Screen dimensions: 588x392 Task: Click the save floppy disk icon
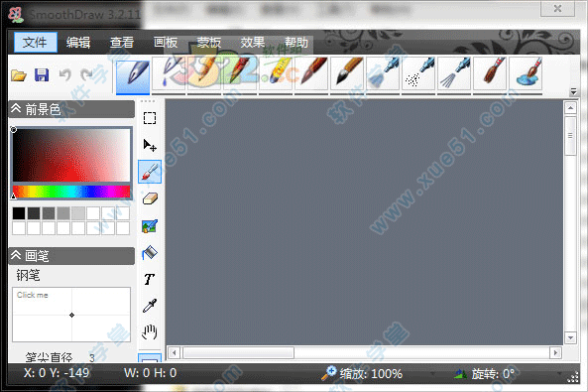[x=42, y=74]
